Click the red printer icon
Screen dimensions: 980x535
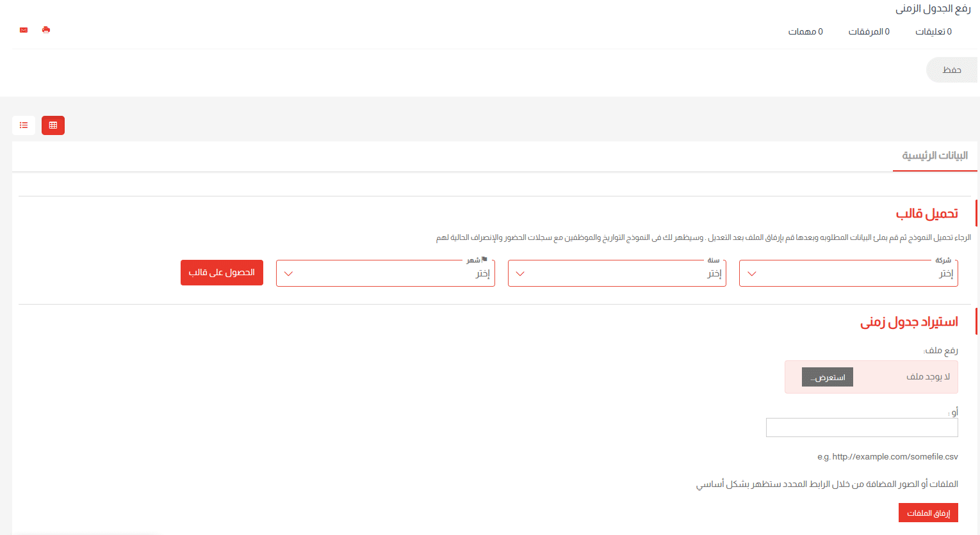pyautogui.click(x=46, y=30)
